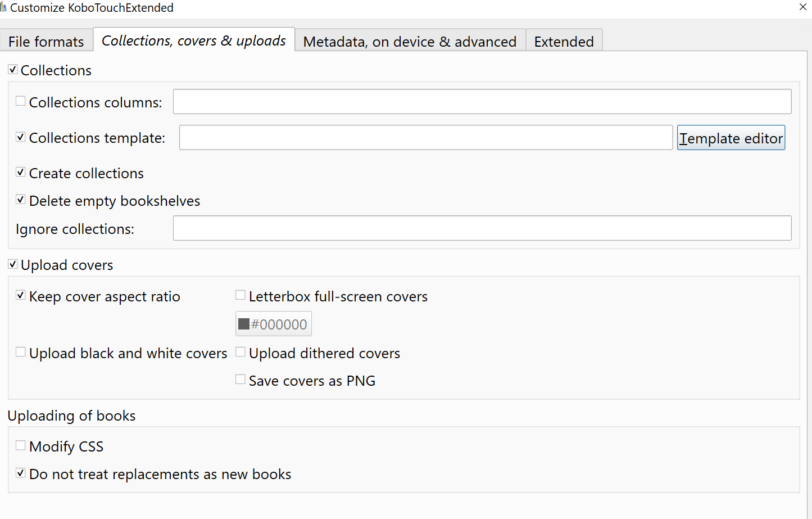Check Upload dithered covers
Viewport: 812px width, 519px height.
(241, 353)
